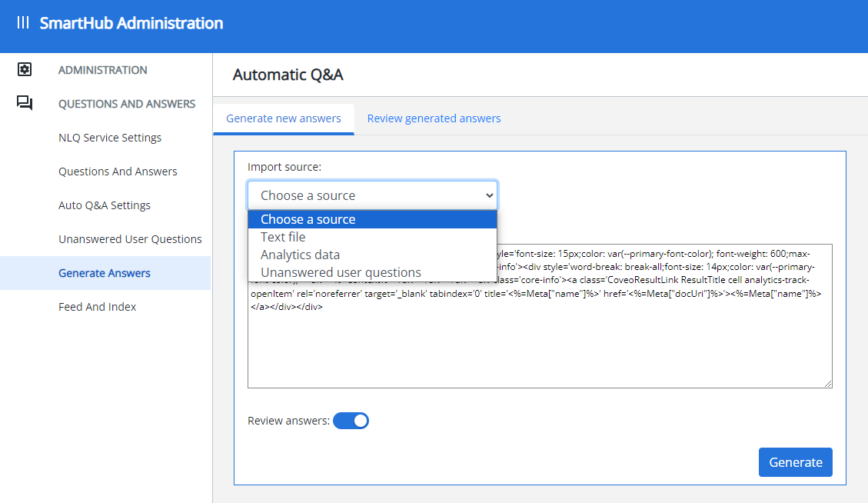Click inside the HTML template text area
The width and height of the screenshot is (868, 503).
pyautogui.click(x=538, y=346)
